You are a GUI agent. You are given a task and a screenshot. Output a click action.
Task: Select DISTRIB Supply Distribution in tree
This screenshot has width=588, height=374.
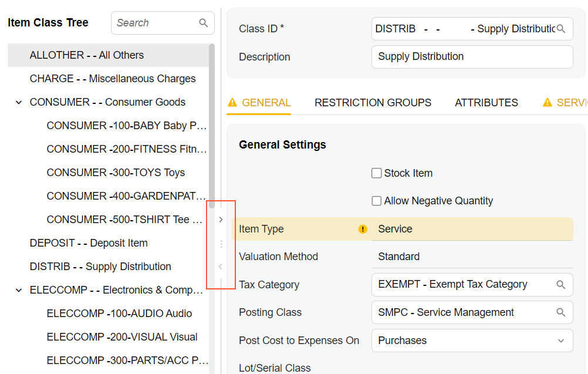click(100, 267)
